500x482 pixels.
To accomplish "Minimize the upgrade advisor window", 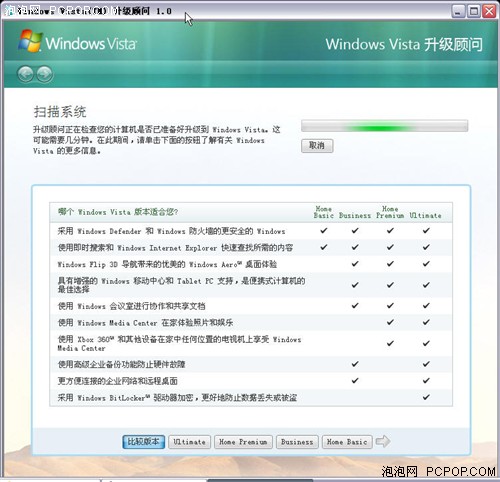I will tap(458, 11).
